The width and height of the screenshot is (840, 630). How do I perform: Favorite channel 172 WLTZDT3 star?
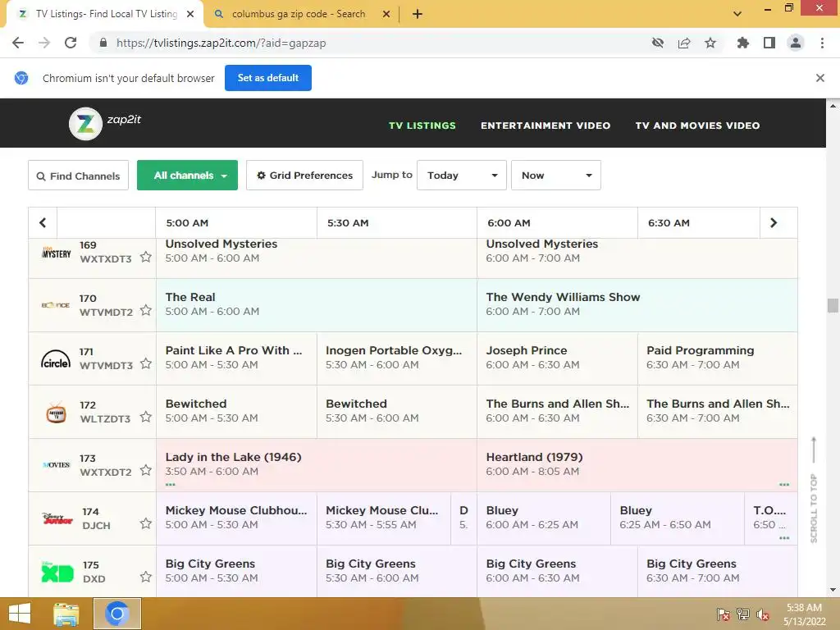[x=146, y=417]
